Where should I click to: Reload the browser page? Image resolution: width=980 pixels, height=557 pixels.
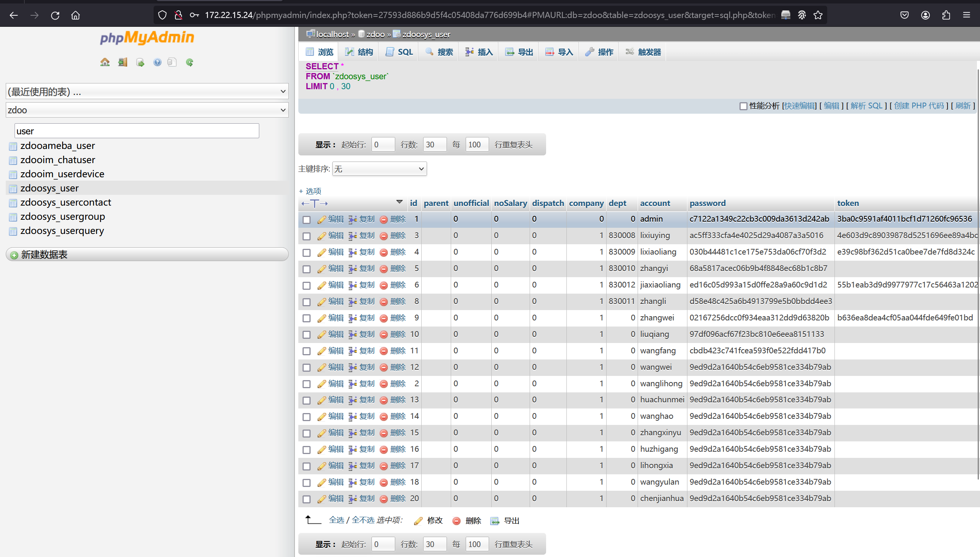click(x=55, y=15)
